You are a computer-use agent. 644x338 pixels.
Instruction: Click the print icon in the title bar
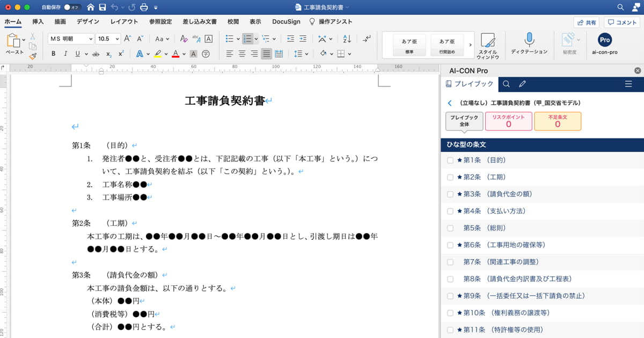(x=143, y=7)
